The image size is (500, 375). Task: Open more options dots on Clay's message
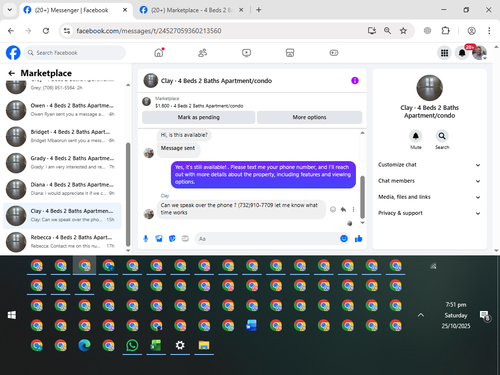[x=353, y=209]
